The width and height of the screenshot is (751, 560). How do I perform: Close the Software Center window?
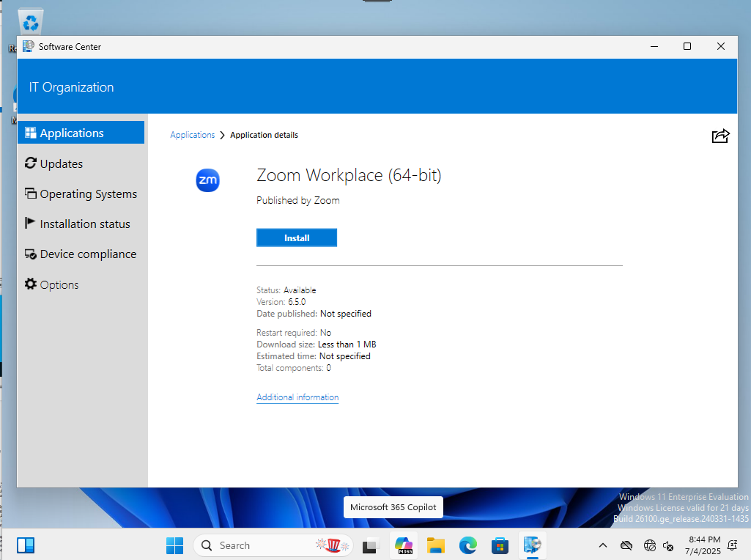click(x=721, y=46)
